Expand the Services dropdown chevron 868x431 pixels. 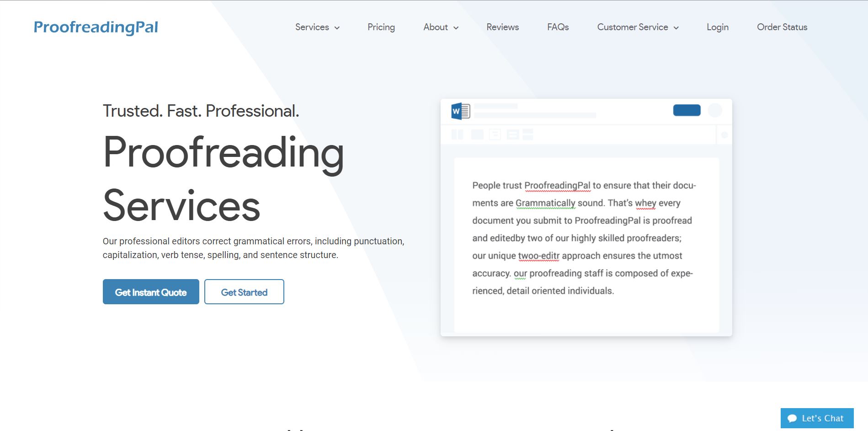coord(337,28)
